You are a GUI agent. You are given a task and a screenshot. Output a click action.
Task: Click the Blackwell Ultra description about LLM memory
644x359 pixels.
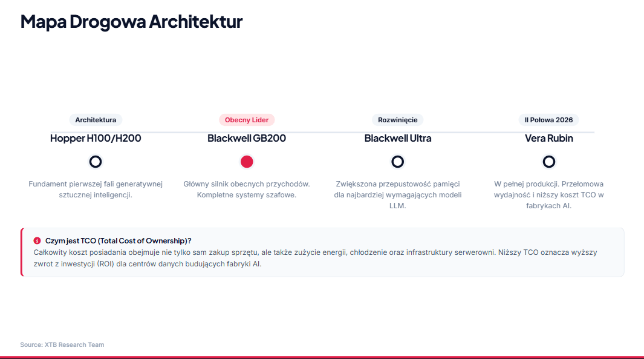point(397,194)
